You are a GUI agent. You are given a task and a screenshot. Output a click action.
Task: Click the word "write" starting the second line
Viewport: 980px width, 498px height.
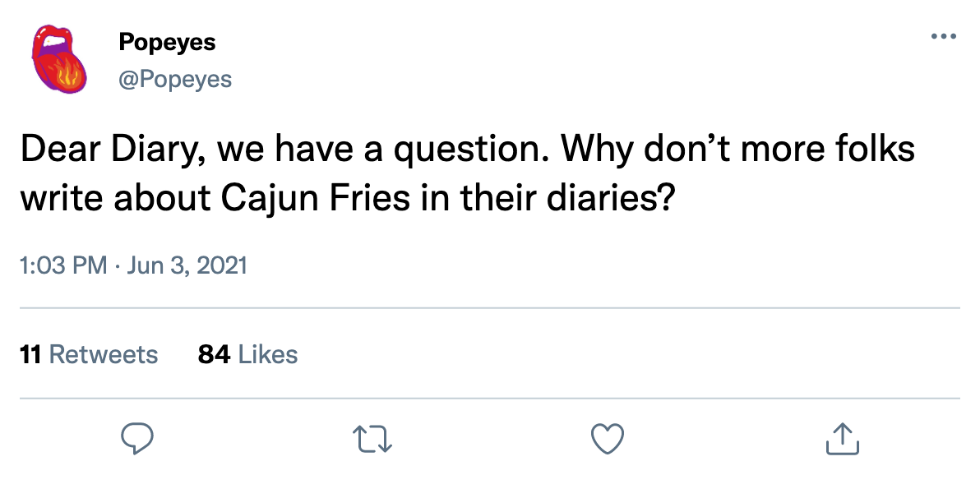coord(57,200)
